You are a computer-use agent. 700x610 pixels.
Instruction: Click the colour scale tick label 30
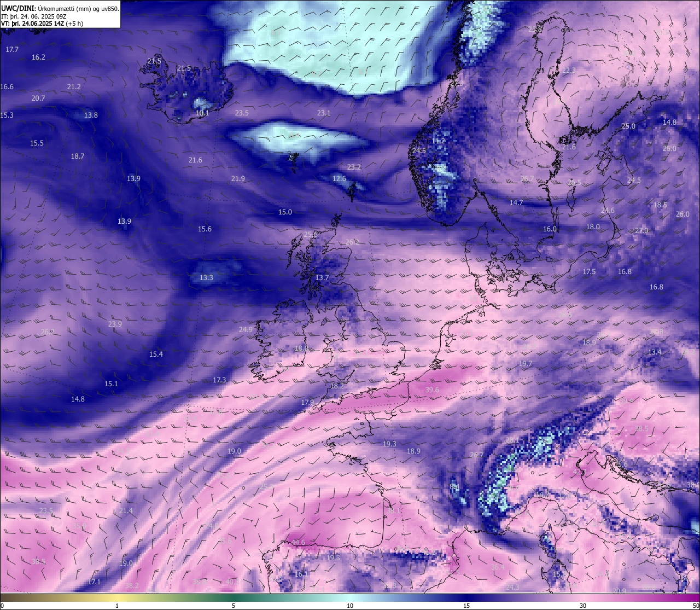point(583,606)
